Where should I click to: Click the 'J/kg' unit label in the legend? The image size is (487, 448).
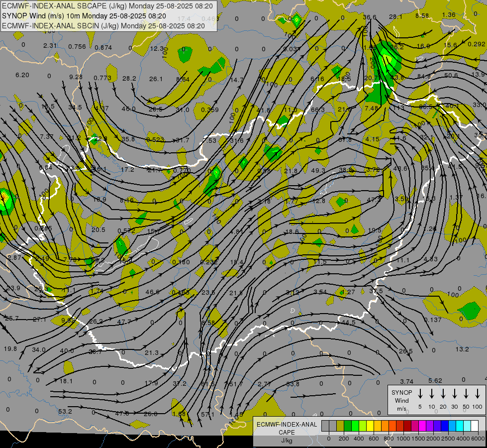pos(287,441)
